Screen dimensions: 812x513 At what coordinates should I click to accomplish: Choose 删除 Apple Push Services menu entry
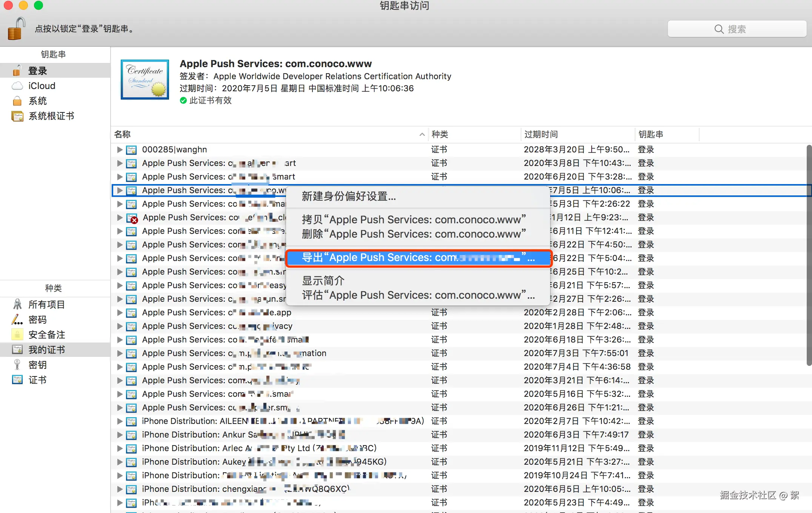(414, 234)
